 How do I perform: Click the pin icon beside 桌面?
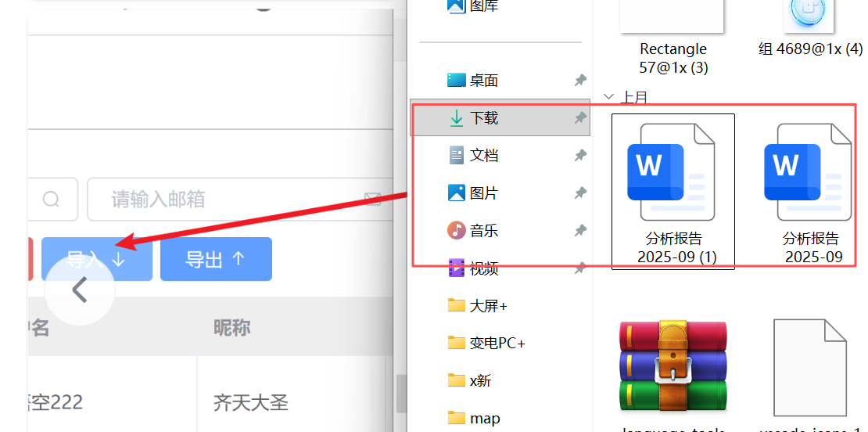pyautogui.click(x=580, y=81)
